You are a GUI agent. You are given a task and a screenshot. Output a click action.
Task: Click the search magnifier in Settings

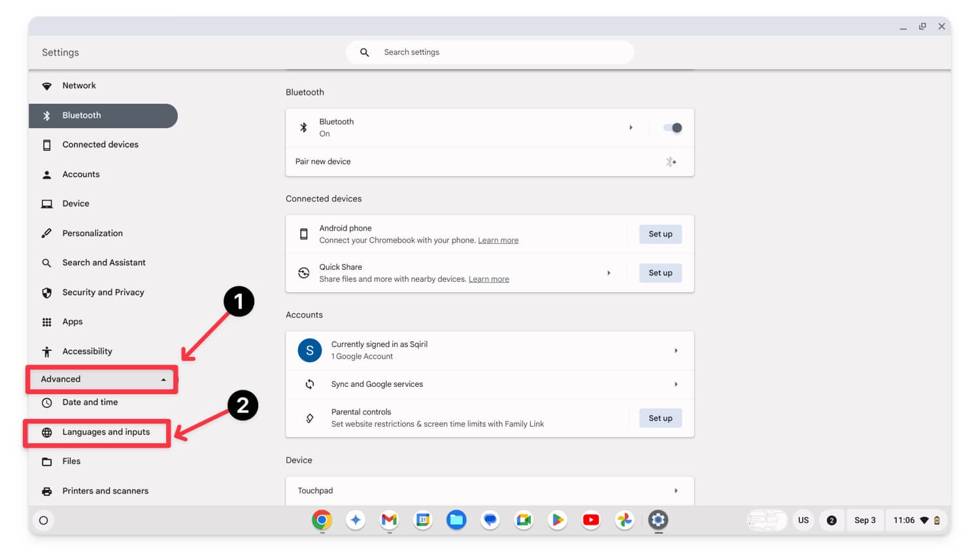point(364,52)
